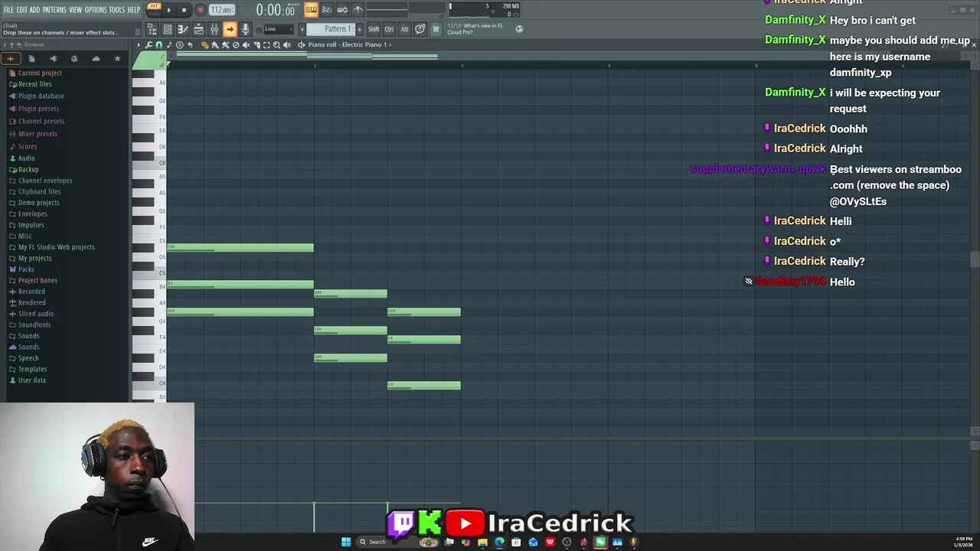Click the tempo 112 field
This screenshot has height=551, width=980.
[x=221, y=10]
